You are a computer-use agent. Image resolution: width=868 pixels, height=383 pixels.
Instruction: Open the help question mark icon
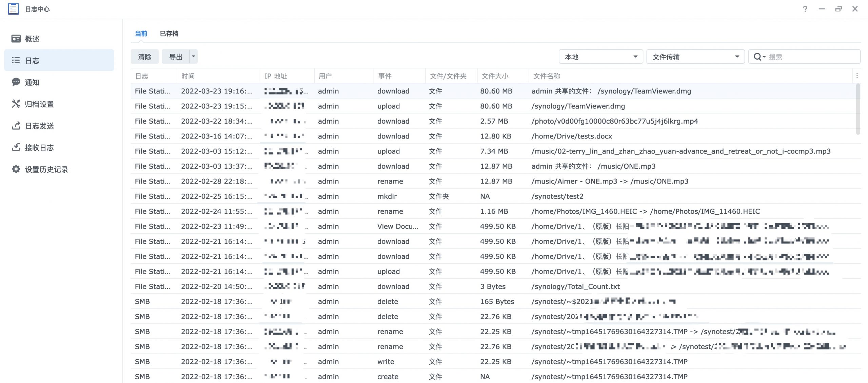point(805,9)
